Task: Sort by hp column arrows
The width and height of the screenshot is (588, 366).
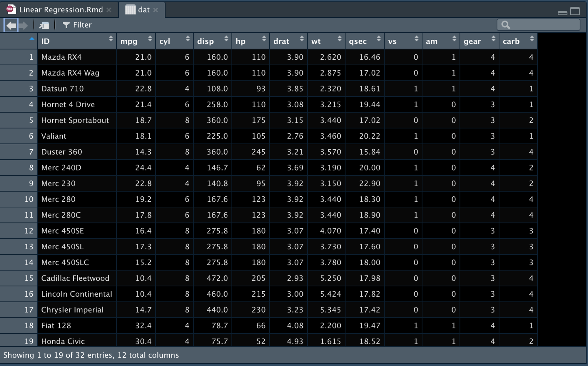Action: tap(264, 38)
